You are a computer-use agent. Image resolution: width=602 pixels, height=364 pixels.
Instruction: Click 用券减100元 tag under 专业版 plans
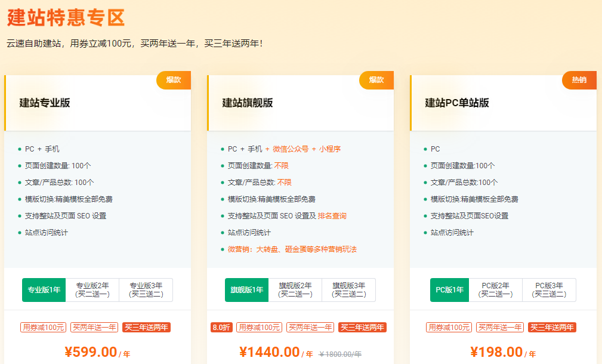(x=44, y=328)
